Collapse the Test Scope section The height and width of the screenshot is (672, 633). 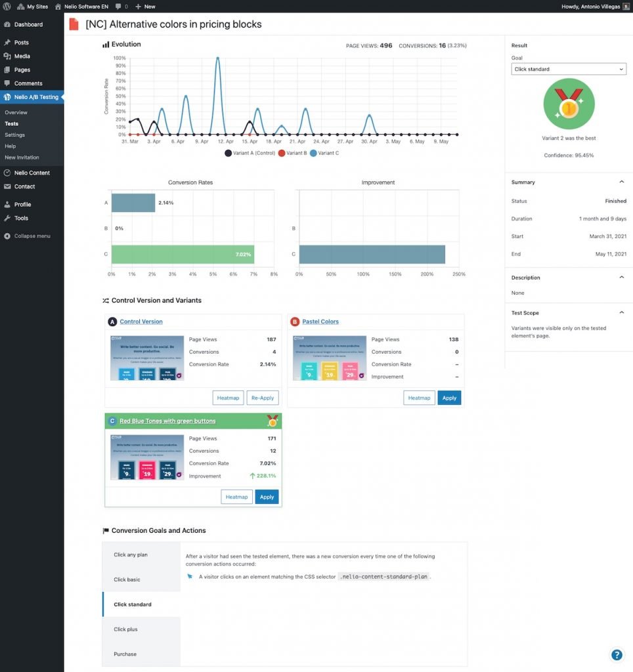[x=621, y=312]
